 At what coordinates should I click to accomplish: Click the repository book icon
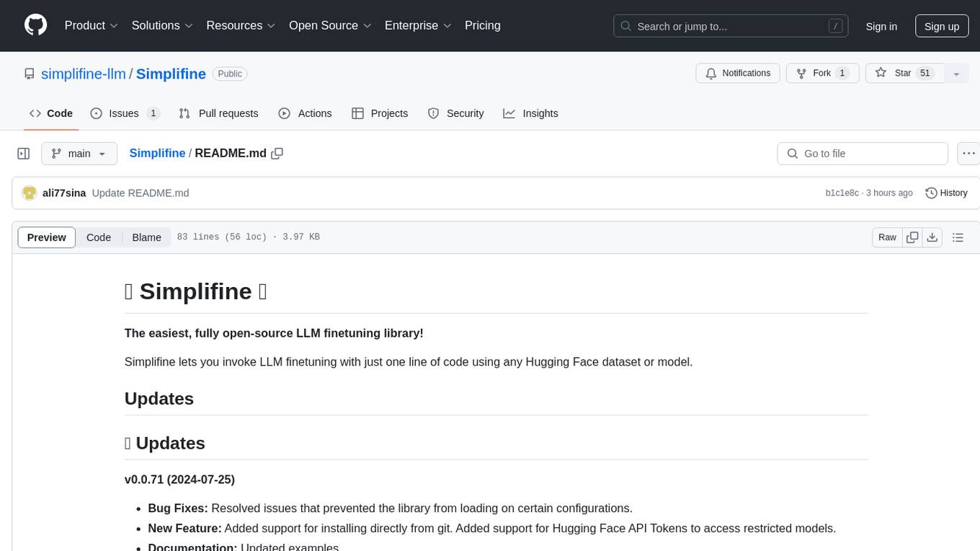click(30, 74)
